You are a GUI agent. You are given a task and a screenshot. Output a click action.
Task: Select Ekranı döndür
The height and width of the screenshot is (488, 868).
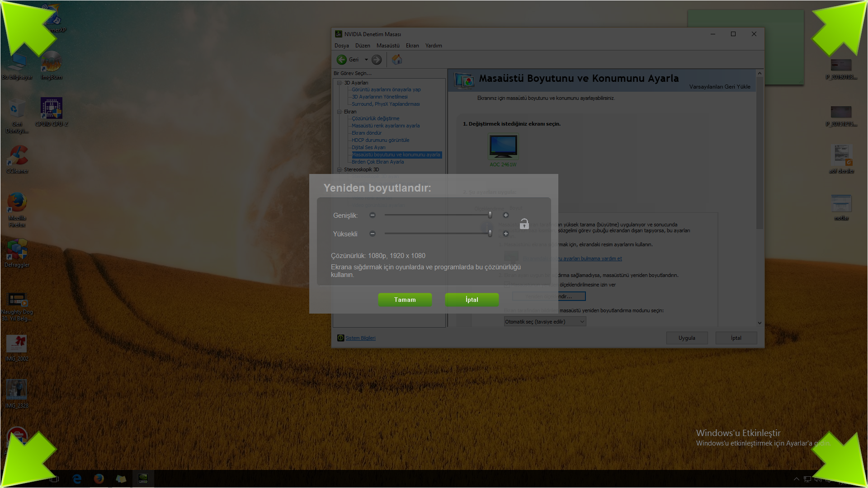click(x=367, y=133)
